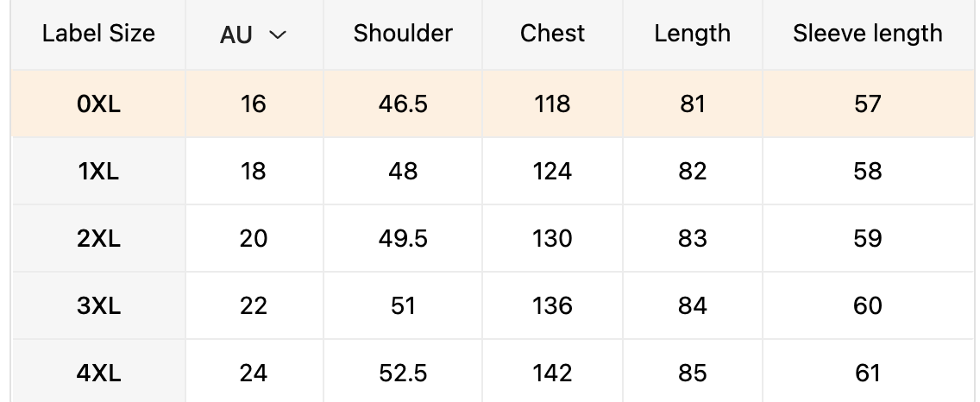Select the 2XL size row label
The height and width of the screenshot is (402, 980).
pos(98,238)
